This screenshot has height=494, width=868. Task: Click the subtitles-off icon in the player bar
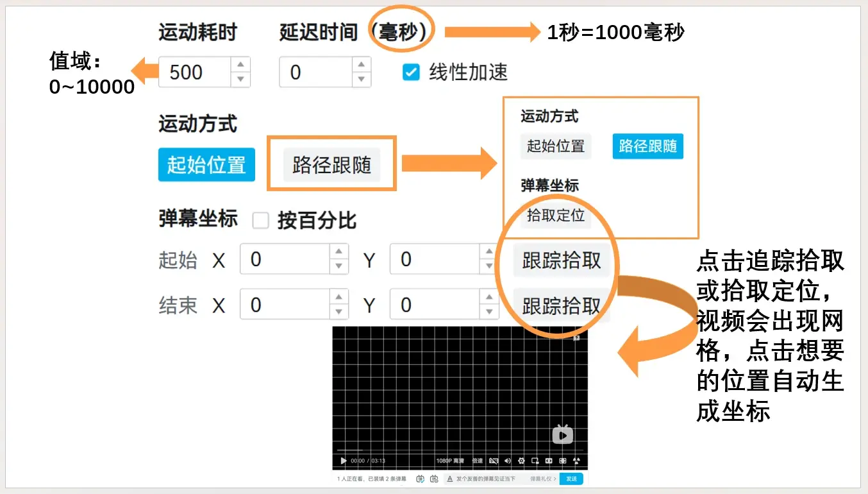[x=494, y=461]
